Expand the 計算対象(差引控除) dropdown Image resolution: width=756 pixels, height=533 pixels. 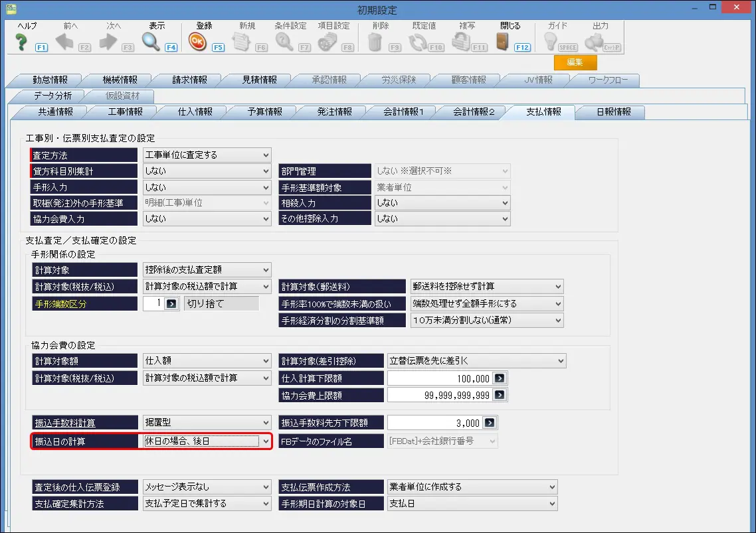561,361
